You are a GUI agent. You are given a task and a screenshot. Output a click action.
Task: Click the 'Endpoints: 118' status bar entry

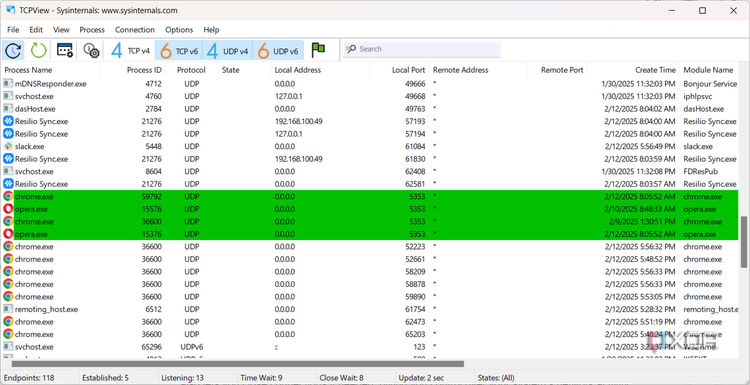point(29,378)
